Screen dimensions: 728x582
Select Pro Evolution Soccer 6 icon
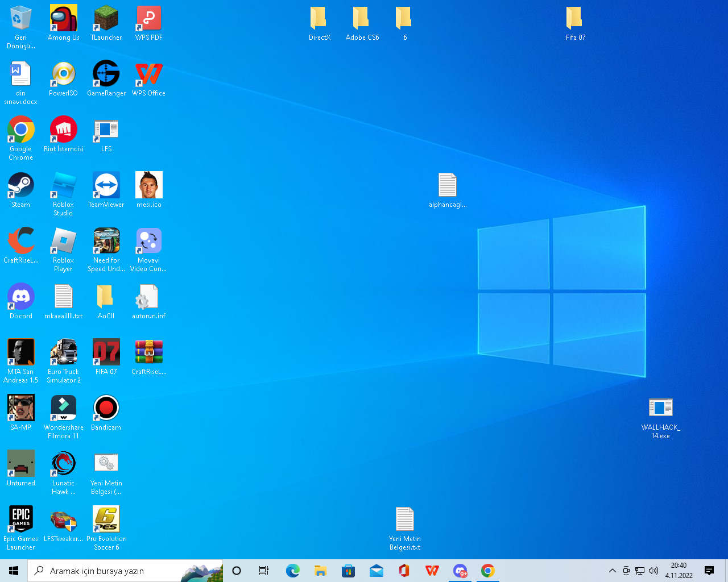[106, 519]
